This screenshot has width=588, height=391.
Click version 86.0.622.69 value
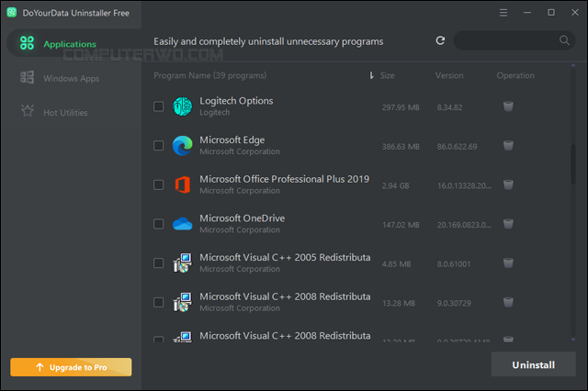pyautogui.click(x=457, y=147)
